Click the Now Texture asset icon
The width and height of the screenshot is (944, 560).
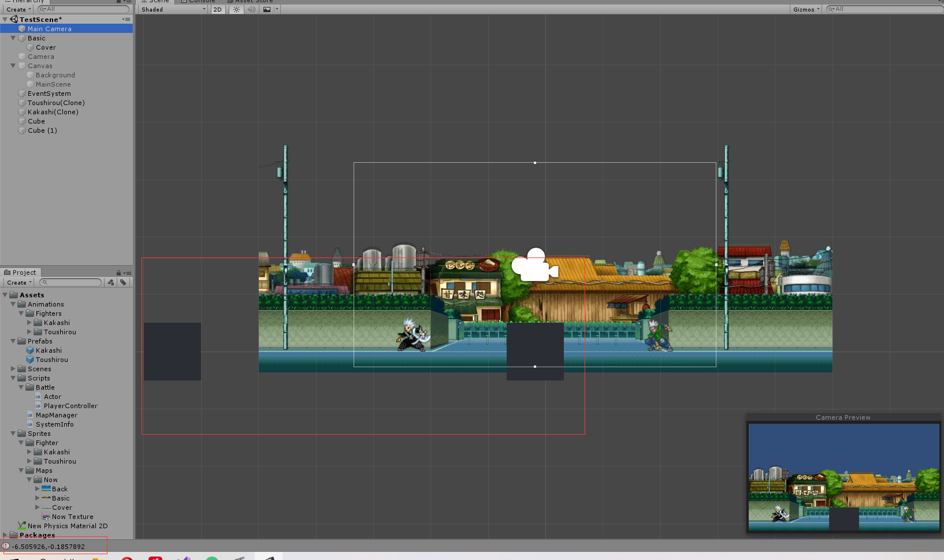tap(46, 517)
